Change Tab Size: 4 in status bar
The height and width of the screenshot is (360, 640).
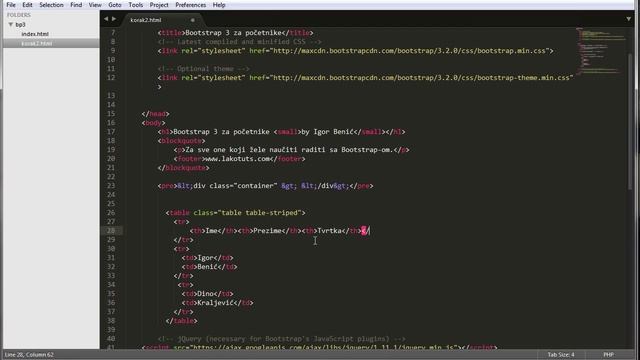point(561,355)
